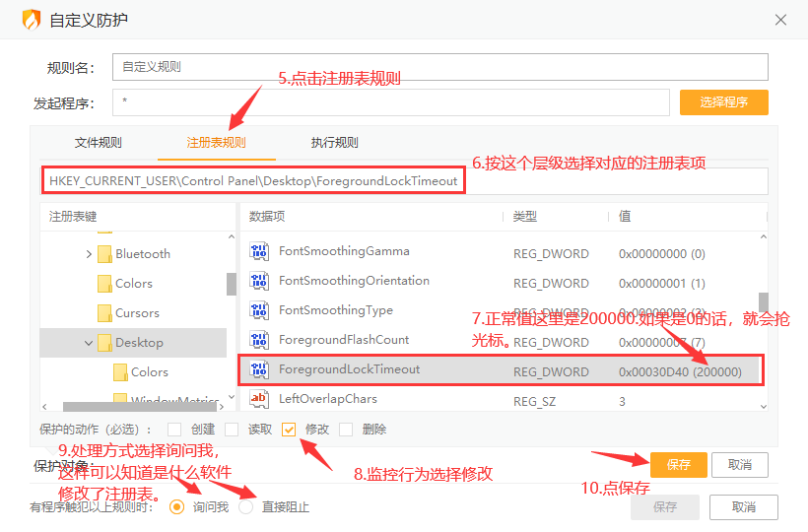This screenshot has width=808, height=532.
Task: Expand the Bluetooth registry key node
Action: (x=89, y=254)
